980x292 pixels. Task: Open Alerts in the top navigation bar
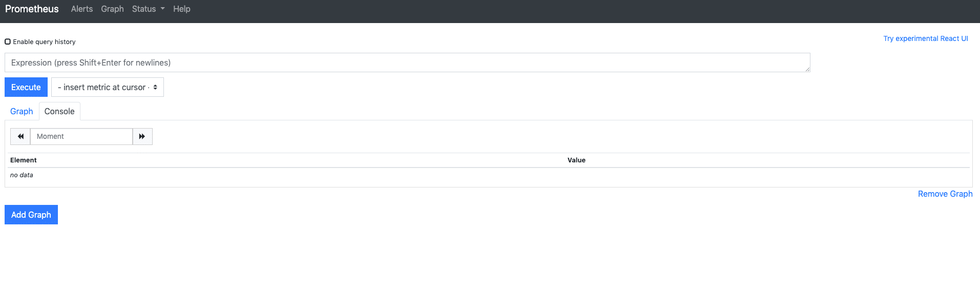tap(82, 9)
